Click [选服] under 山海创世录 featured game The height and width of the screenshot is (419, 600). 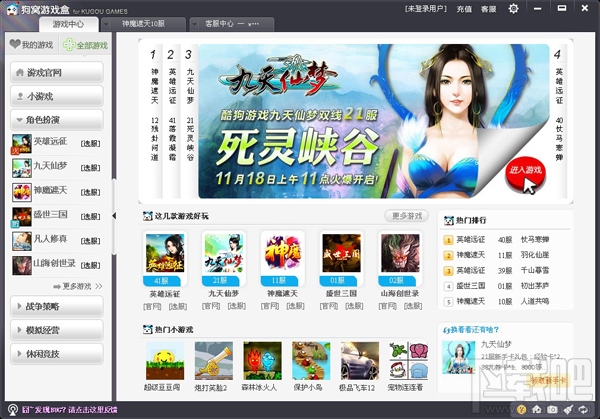click(413, 306)
